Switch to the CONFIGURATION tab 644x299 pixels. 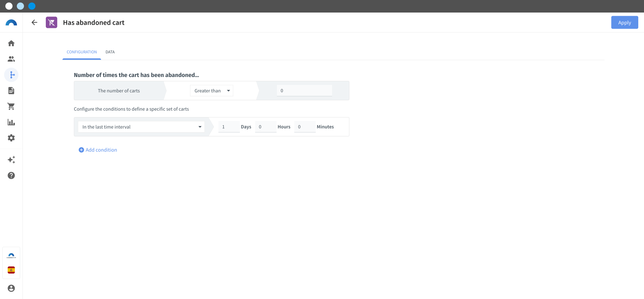tap(82, 52)
